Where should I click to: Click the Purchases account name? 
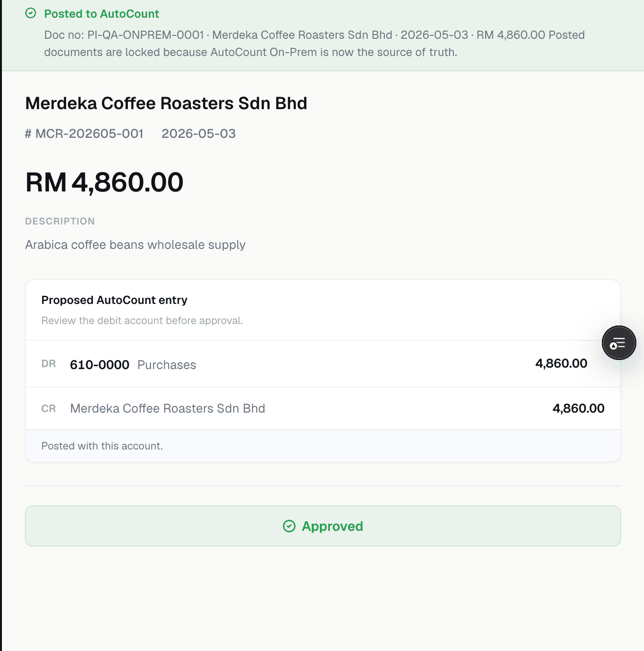167,365
